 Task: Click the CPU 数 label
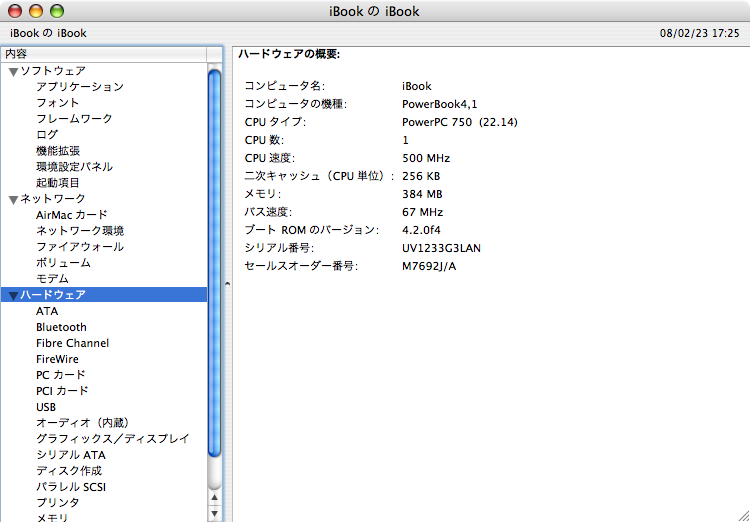point(264,140)
